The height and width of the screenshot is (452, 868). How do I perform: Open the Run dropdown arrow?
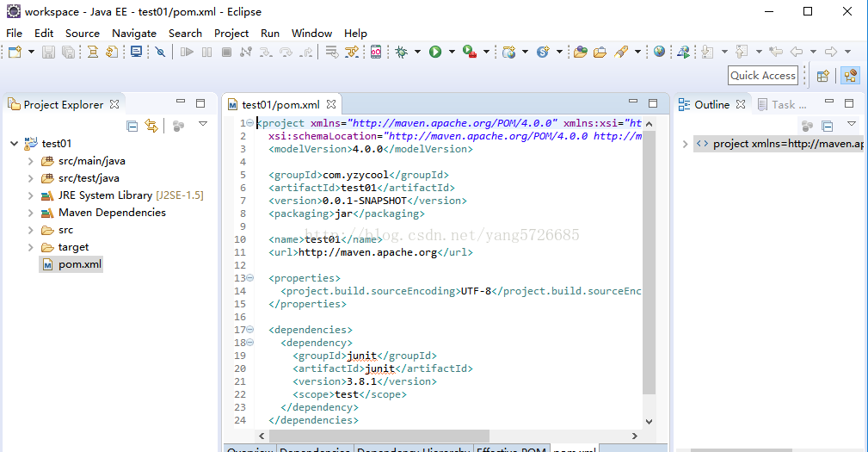[x=452, y=52]
